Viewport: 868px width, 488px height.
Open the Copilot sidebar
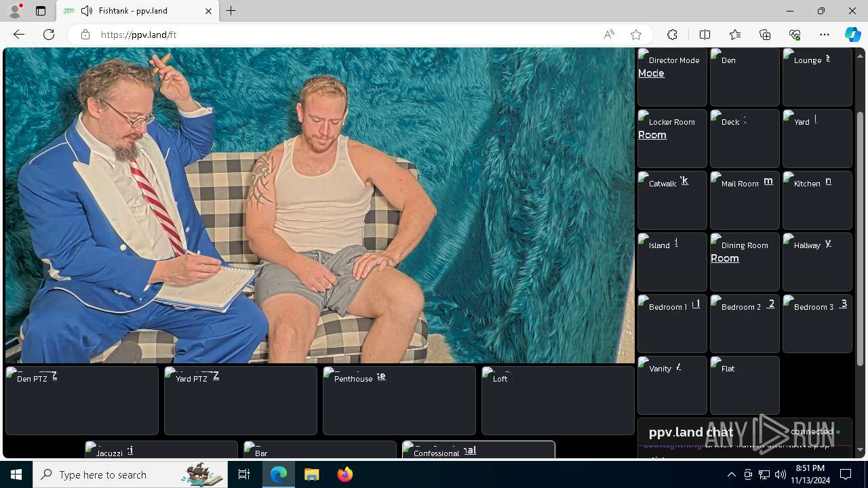853,35
